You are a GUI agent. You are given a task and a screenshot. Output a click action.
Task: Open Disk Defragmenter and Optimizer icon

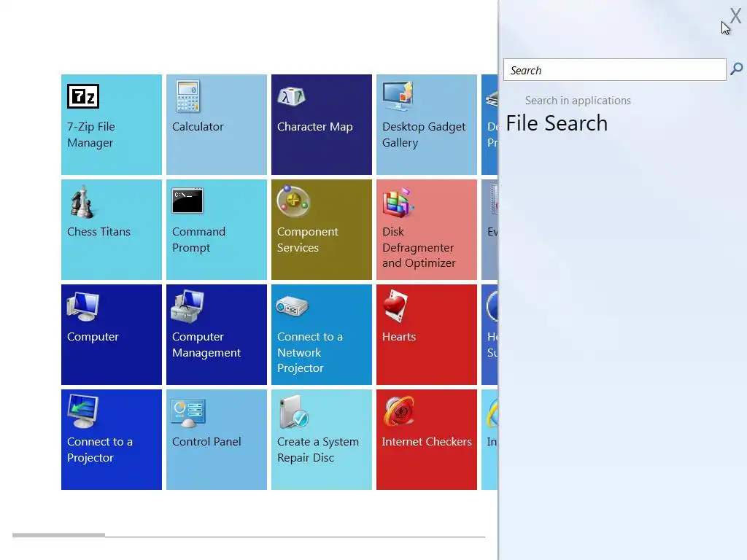[x=398, y=203]
